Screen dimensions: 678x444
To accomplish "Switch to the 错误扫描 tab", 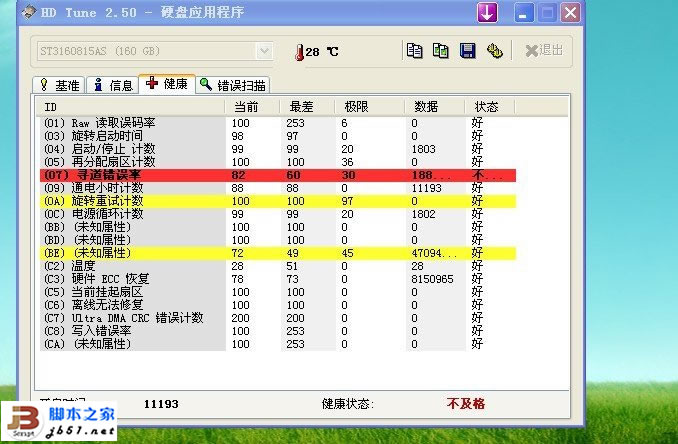I will pos(233,85).
